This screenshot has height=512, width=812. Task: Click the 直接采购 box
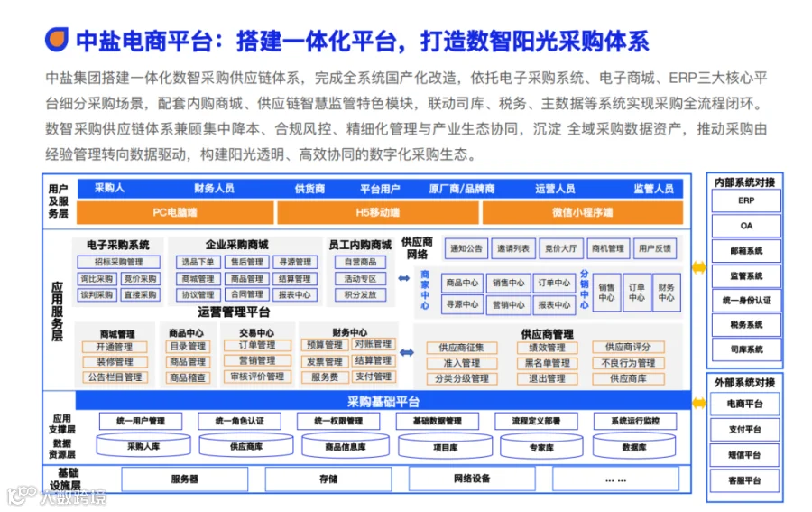point(141,295)
